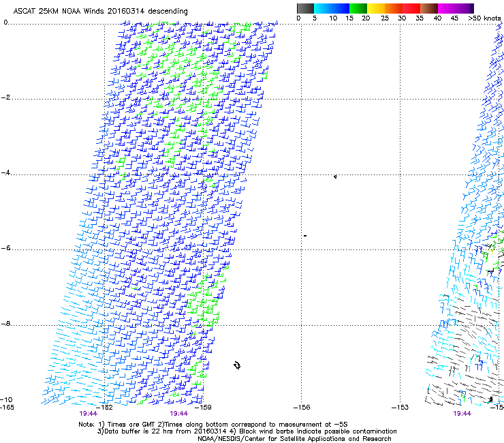The image size is (504, 443).
Task: Select the blue 10-15 knots legend segment
Action: pyautogui.click(x=341, y=8)
